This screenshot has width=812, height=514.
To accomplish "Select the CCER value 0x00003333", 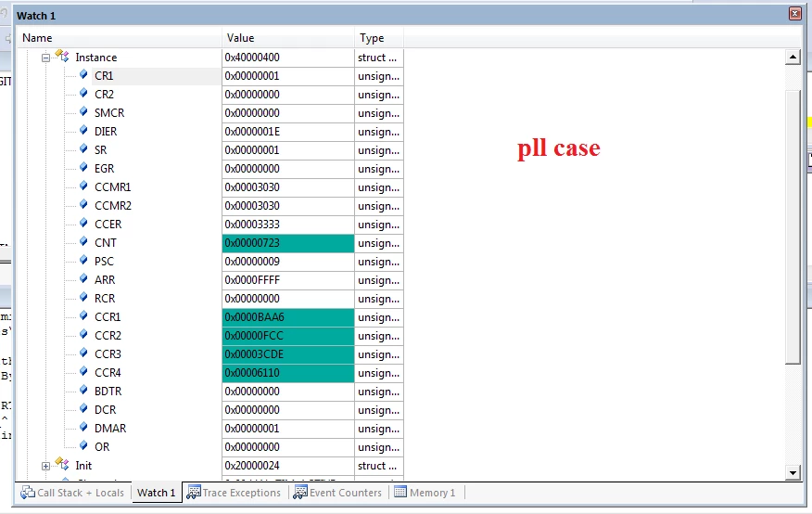I will pos(288,225).
